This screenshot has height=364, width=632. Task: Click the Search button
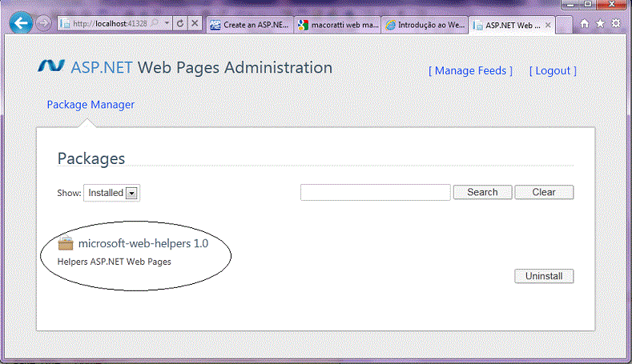[x=482, y=193]
